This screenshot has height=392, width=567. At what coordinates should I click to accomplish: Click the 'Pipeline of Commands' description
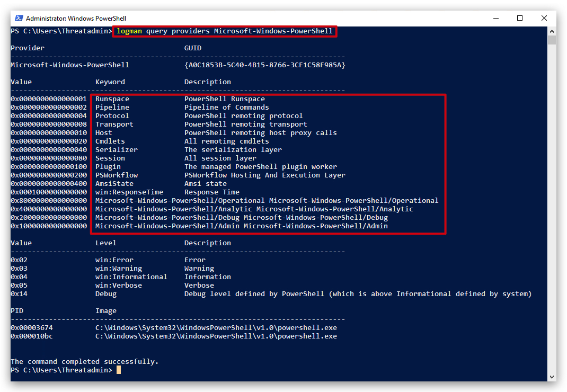pos(227,108)
